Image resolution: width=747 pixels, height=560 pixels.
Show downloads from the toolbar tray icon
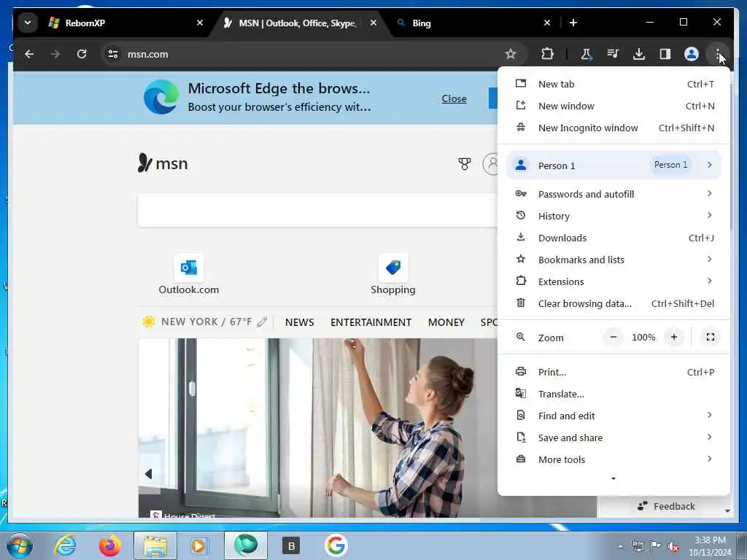(639, 54)
